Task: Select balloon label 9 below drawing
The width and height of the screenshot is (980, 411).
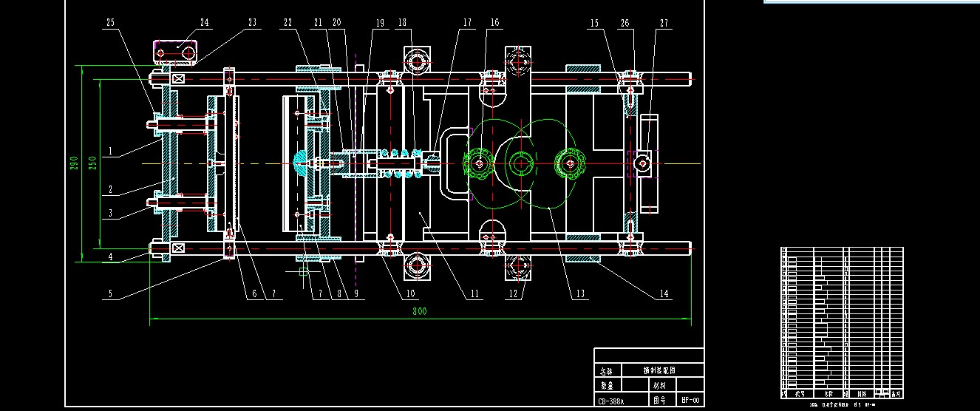Action: tap(355, 294)
